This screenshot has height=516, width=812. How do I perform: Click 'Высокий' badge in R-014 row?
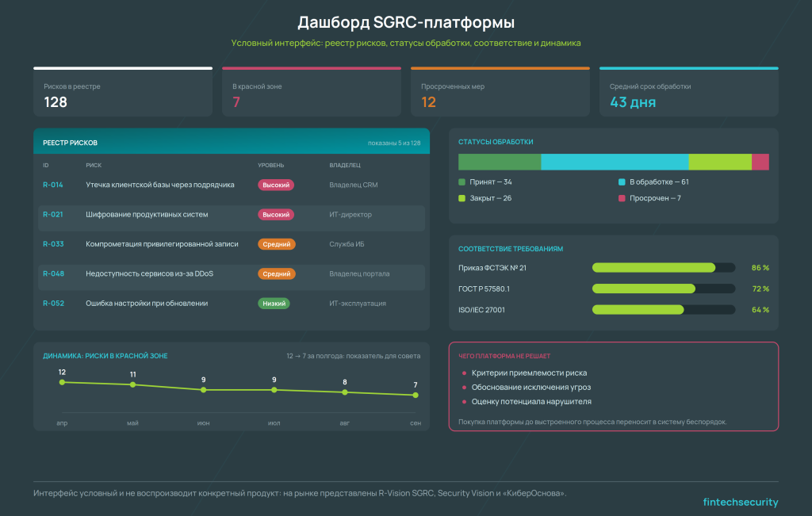click(x=276, y=185)
